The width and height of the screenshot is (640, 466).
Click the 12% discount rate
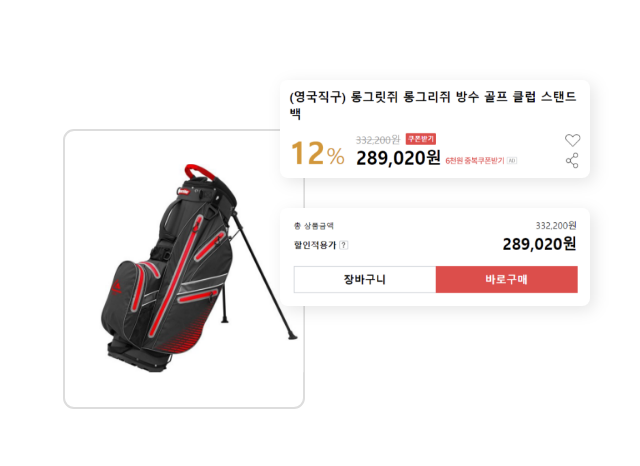pyautogui.click(x=318, y=154)
